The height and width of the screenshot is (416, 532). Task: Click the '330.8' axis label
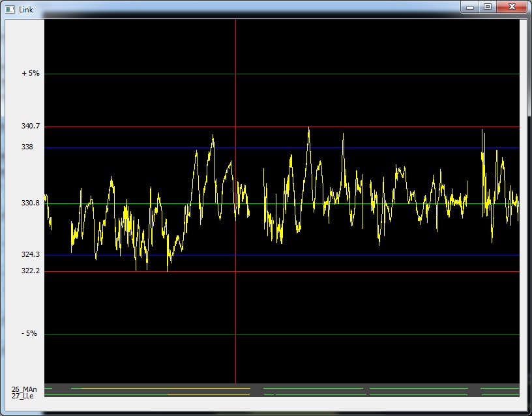(30, 203)
